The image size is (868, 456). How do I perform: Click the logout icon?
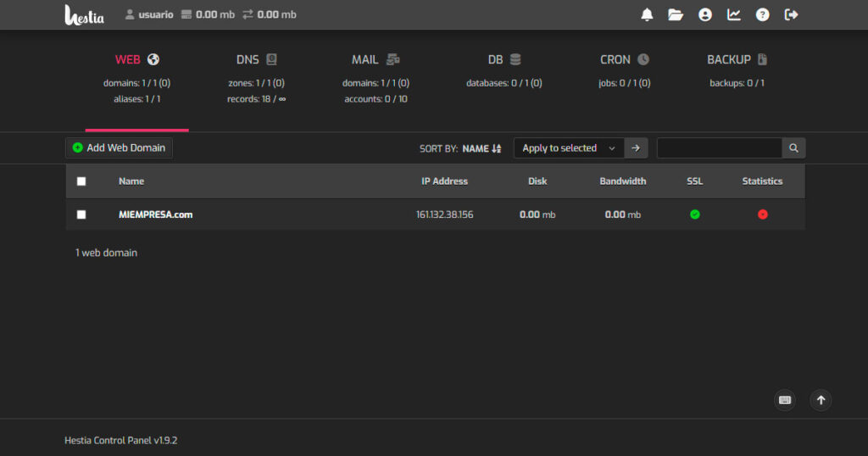pyautogui.click(x=792, y=14)
